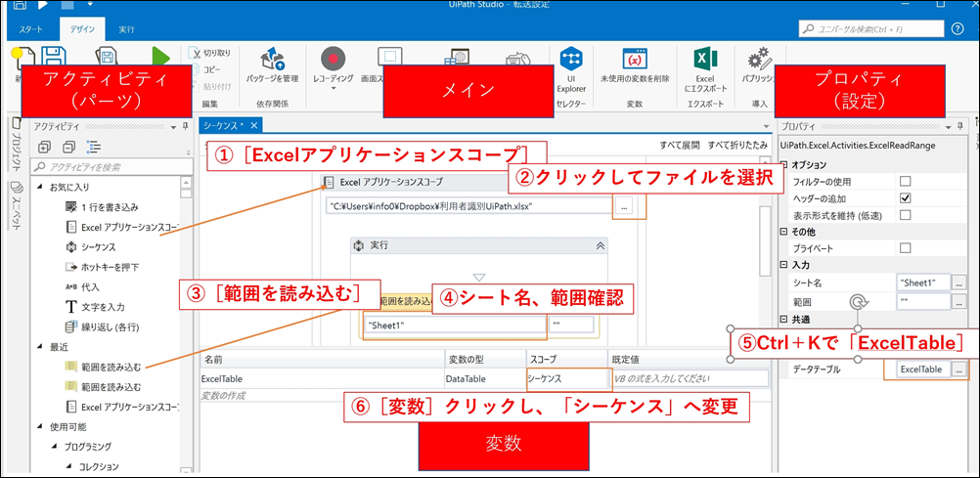Collapse the プログラミング tree node

pos(55,447)
